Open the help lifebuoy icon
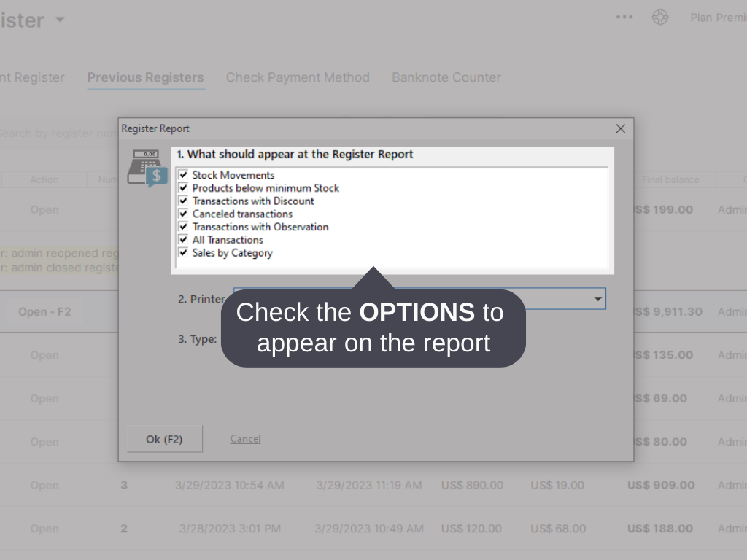This screenshot has width=747, height=560. coord(659,17)
